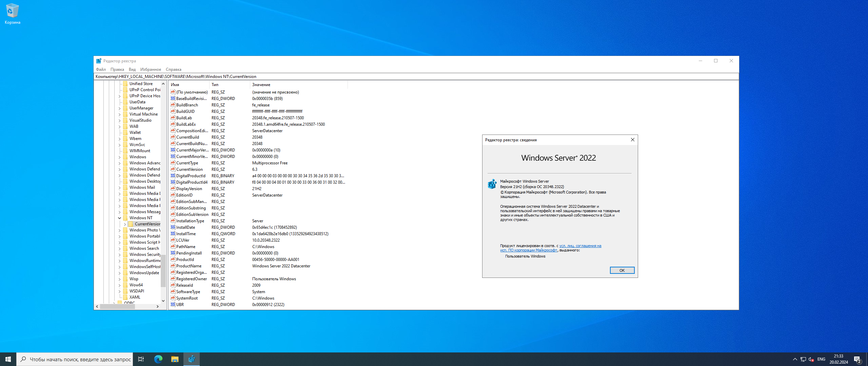
Task: Click the tree's horizontal scrollbar thumb
Action: pyautogui.click(x=117, y=306)
